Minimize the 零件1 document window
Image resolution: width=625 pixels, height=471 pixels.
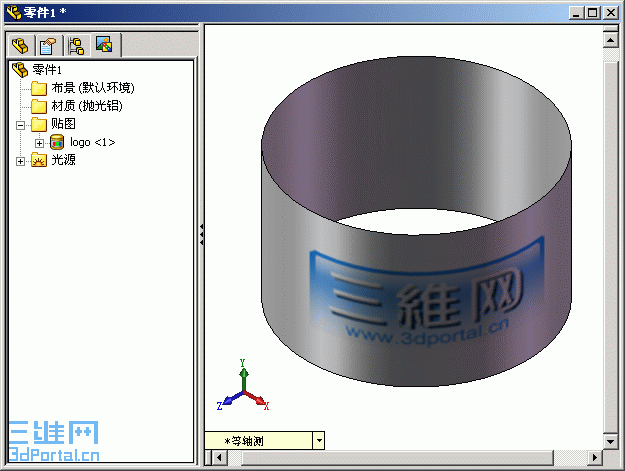pos(576,13)
